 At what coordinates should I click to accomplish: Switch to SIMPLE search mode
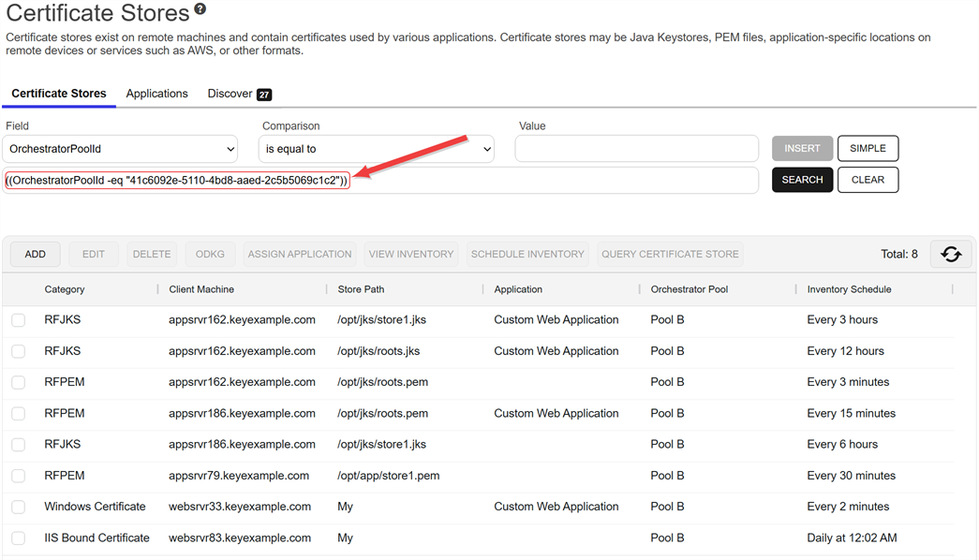coord(868,149)
